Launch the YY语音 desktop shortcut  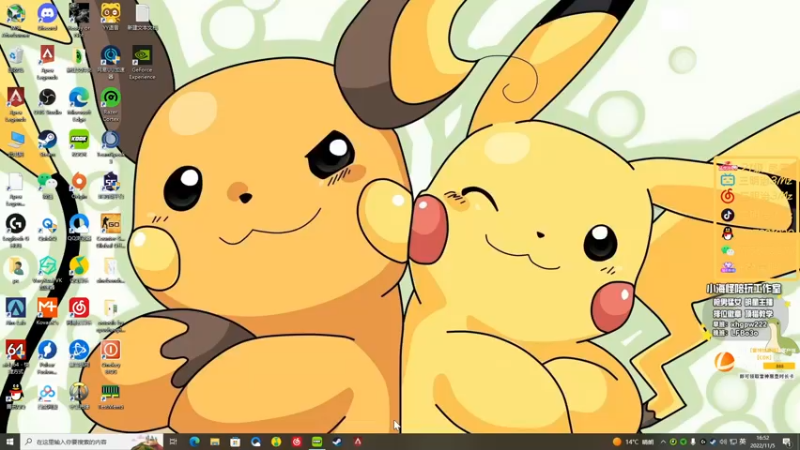coord(110,16)
